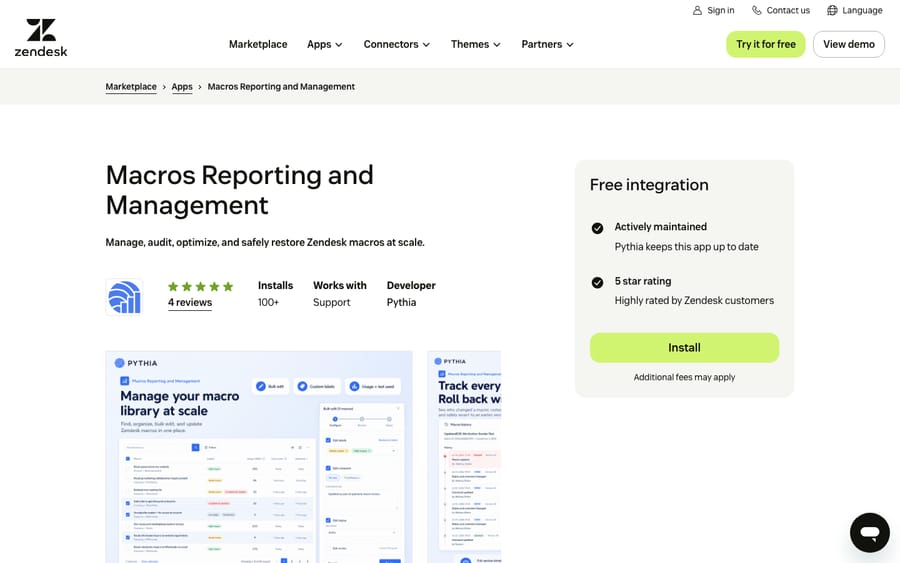
Task: Click the Sign in link
Action: pos(713,10)
